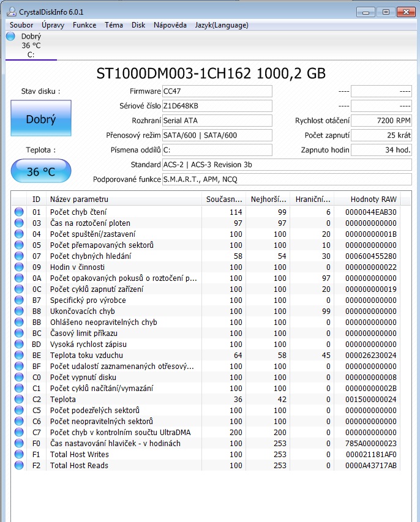The image size is (420, 522).
Task: Click the Dobrý disk status button
Action: tap(41, 119)
